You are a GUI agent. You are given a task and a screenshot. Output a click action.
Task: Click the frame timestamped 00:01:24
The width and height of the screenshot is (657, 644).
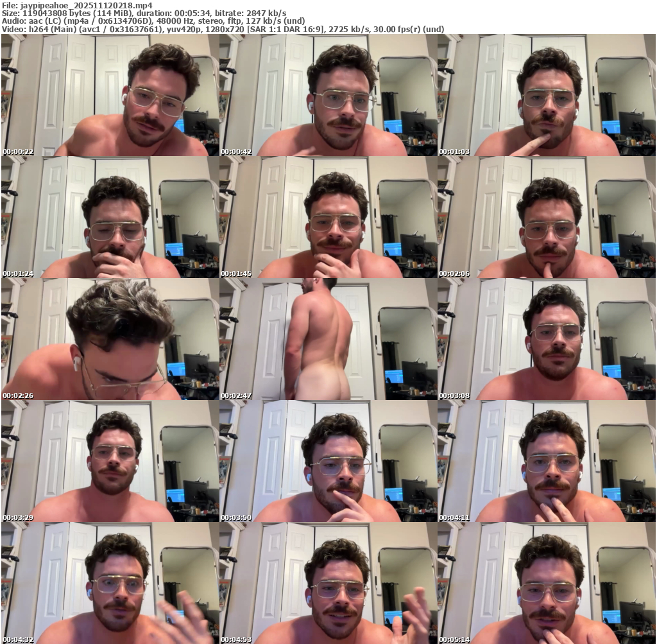[x=110, y=217]
